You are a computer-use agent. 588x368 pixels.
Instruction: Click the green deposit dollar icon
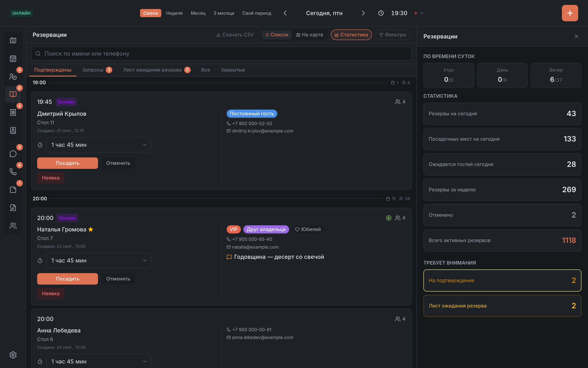pos(389,218)
